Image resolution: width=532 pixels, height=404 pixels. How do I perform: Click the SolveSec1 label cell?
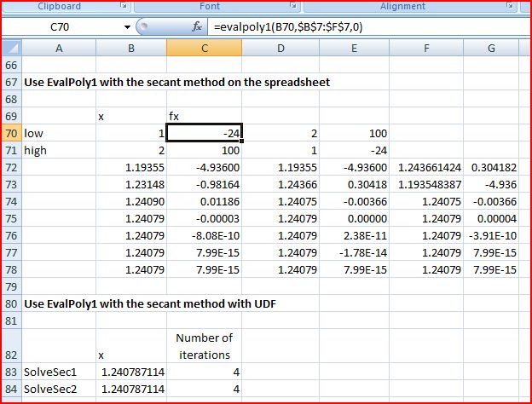pyautogui.click(x=59, y=372)
